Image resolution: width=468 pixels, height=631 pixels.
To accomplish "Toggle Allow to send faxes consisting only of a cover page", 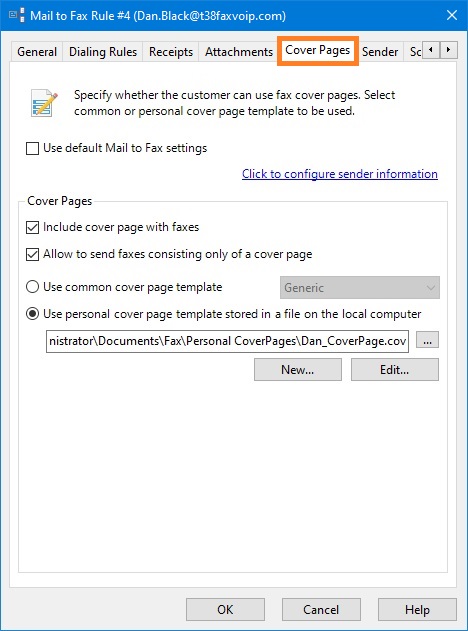I will tap(32, 254).
